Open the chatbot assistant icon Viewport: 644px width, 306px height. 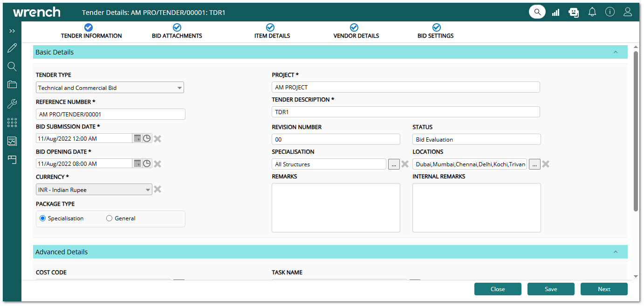point(574,12)
